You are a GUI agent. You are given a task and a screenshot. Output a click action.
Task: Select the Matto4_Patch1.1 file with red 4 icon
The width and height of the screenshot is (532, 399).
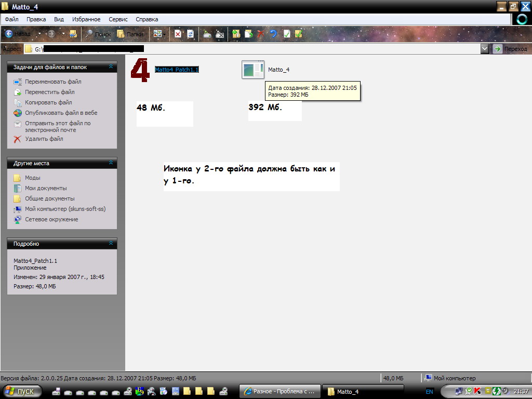[140, 70]
